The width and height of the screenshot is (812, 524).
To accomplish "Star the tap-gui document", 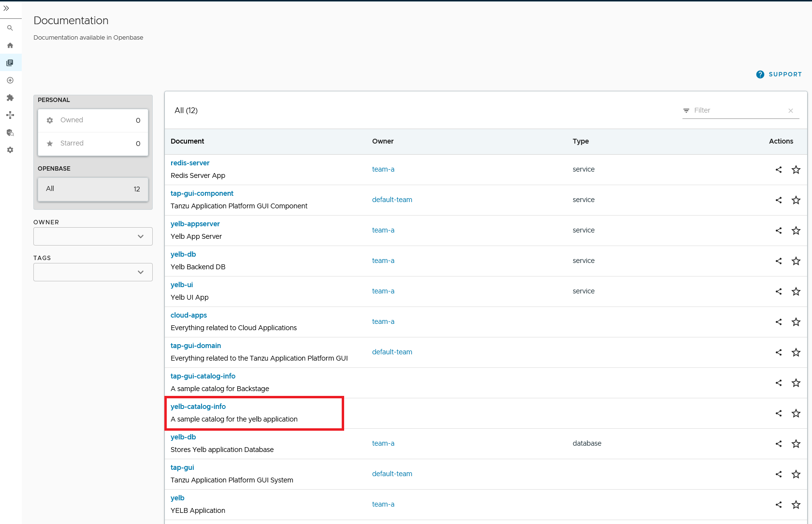I will tap(796, 474).
